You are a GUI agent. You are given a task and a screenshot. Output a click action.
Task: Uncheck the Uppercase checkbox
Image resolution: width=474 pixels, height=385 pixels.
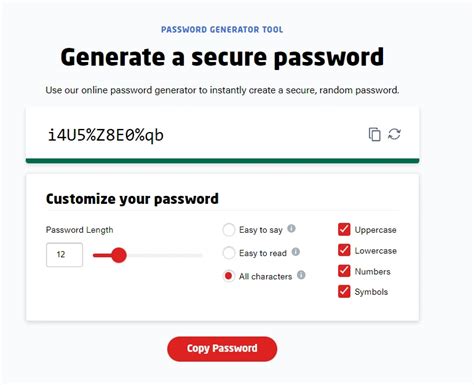[x=344, y=229]
